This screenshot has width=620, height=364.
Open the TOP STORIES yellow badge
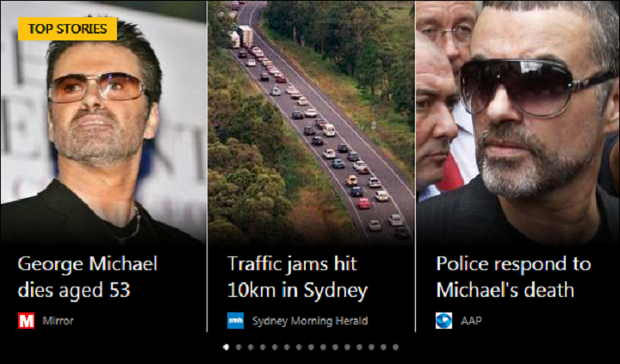[68, 29]
